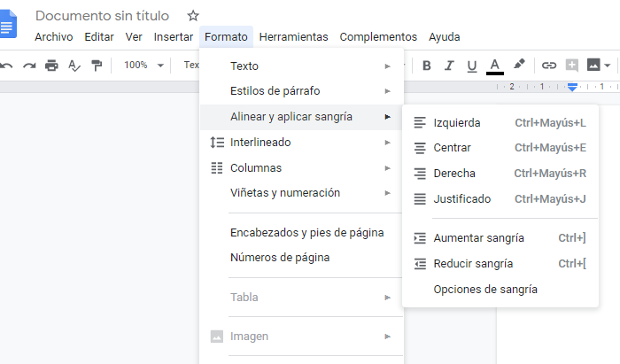Click Encabezados y pies de página
This screenshot has width=620, height=364.
pos(306,233)
